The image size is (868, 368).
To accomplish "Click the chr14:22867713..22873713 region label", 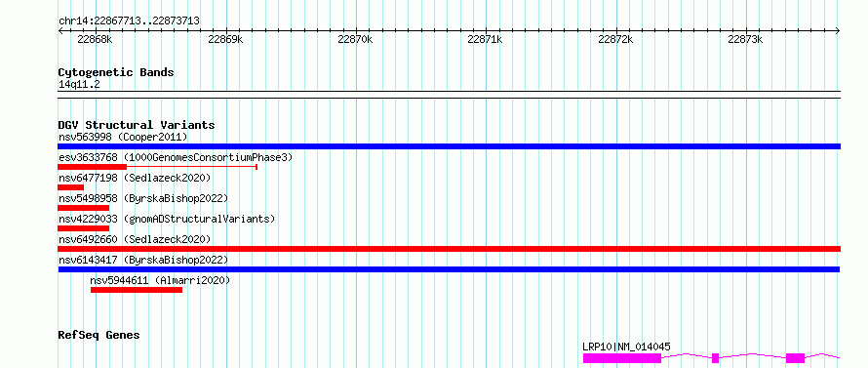I will tap(129, 21).
